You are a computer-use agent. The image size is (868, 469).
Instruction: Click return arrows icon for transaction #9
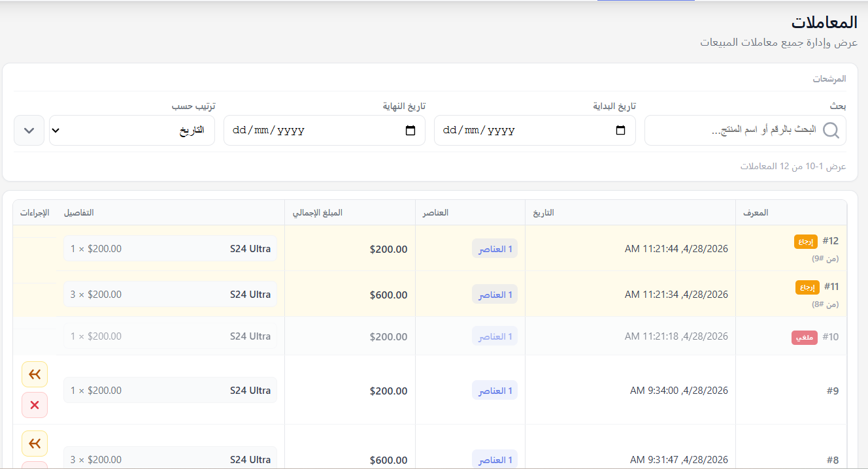[35, 374]
